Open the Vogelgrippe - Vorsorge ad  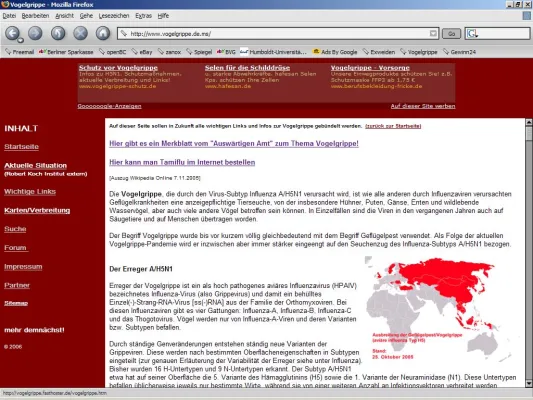[370, 68]
